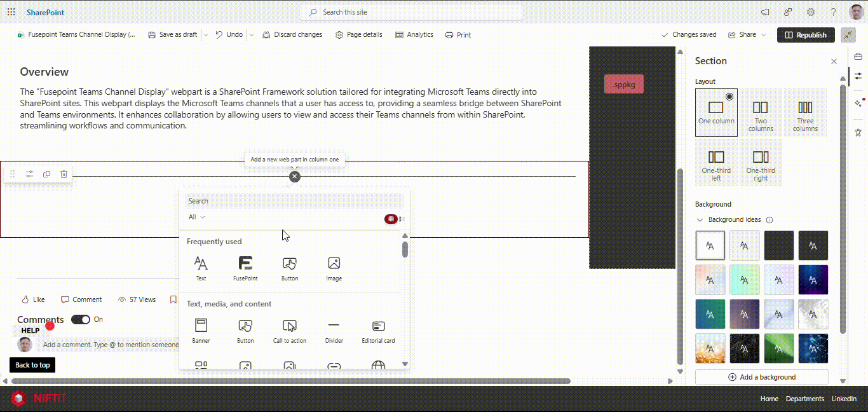Delete section using trash icon
The height and width of the screenshot is (412, 868).
[64, 174]
